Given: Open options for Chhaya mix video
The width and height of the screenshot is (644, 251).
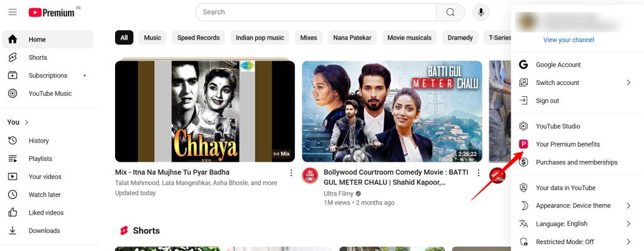Looking at the screenshot, I should tap(291, 172).
